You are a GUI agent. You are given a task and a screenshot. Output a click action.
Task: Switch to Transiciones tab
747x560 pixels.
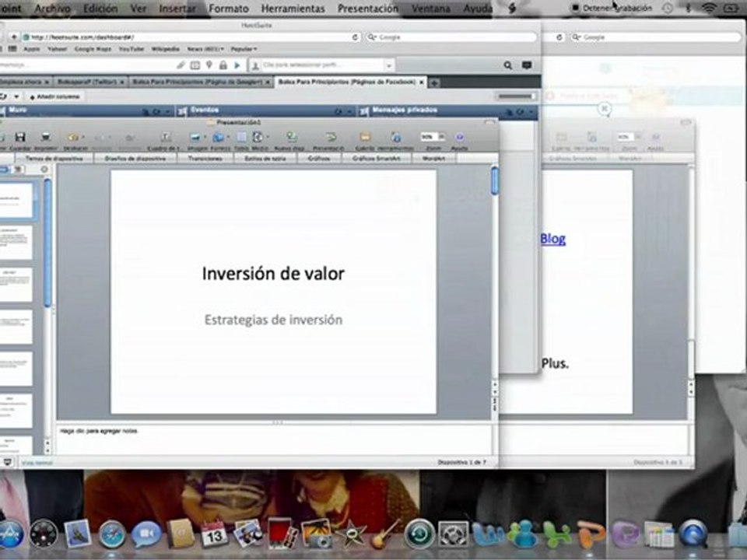(205, 158)
